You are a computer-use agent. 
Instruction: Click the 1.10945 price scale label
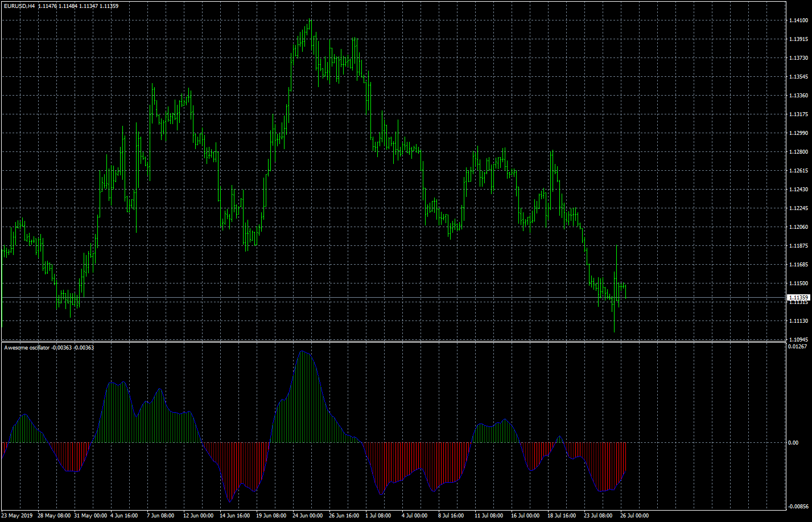[798, 340]
